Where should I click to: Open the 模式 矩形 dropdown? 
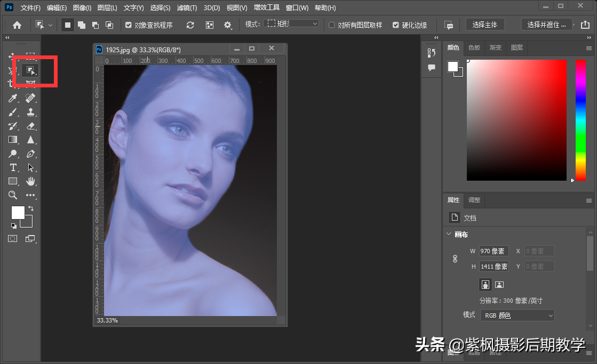tap(292, 23)
